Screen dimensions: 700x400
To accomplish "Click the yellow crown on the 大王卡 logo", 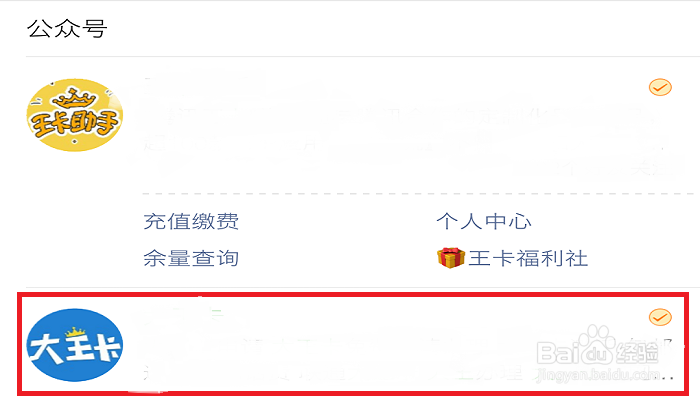I will 75,331.
